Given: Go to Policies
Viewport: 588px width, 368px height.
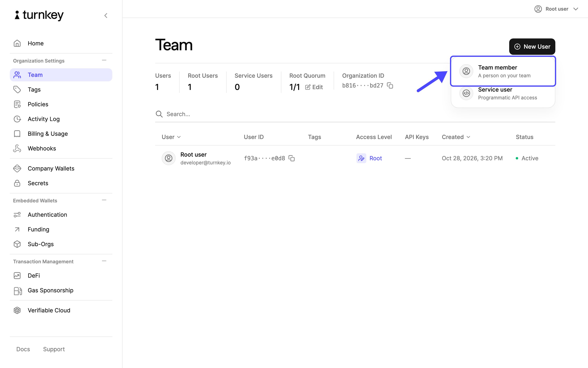Looking at the screenshot, I should click(61, 104).
